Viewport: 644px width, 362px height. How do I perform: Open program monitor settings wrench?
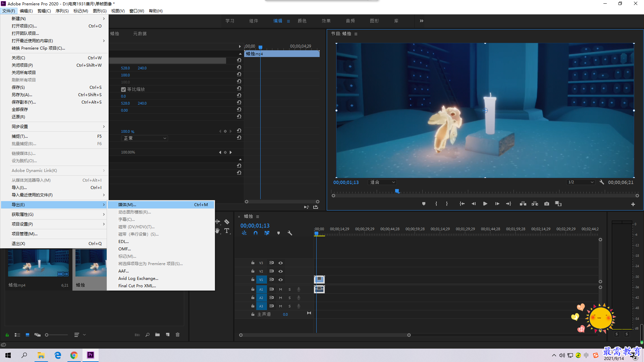click(602, 182)
